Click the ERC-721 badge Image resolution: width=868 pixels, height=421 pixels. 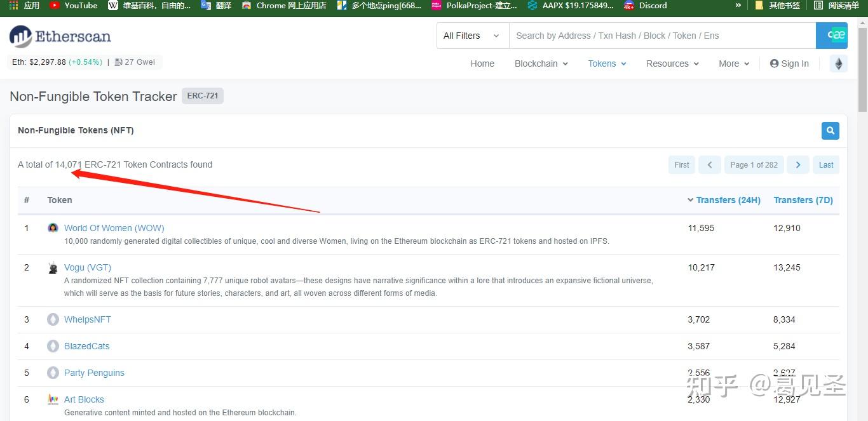pyautogui.click(x=203, y=96)
